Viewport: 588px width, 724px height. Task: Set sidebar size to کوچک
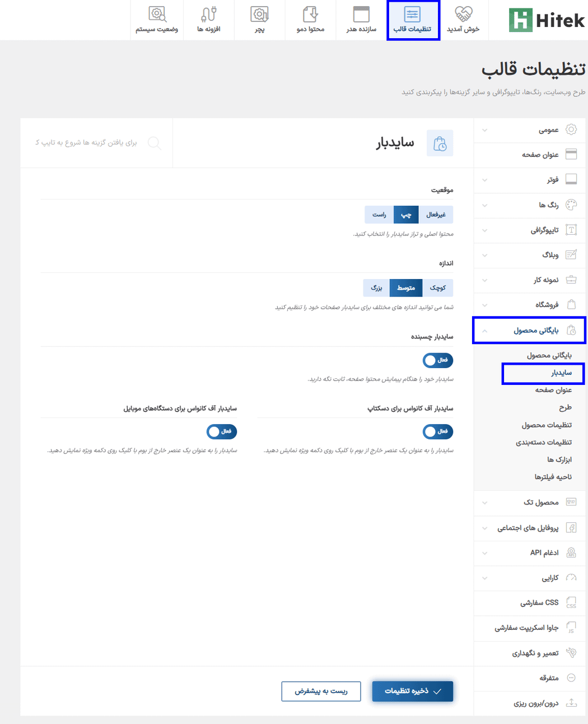point(438,287)
